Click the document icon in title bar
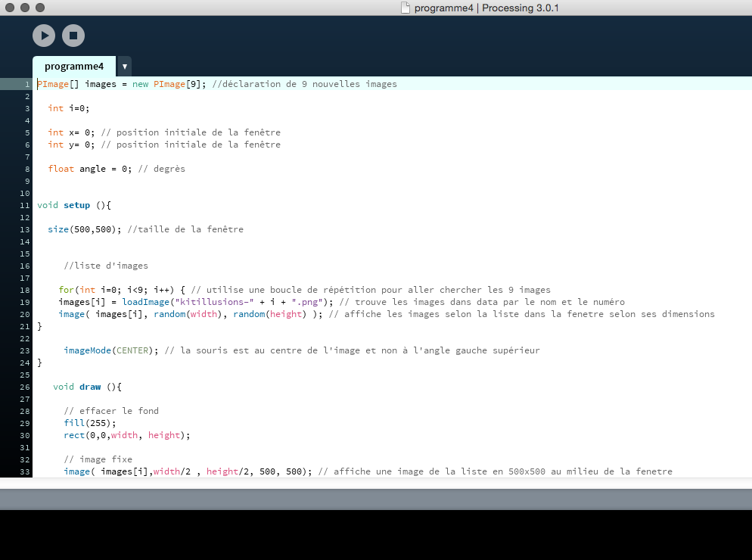The width and height of the screenshot is (752, 560). (406, 8)
